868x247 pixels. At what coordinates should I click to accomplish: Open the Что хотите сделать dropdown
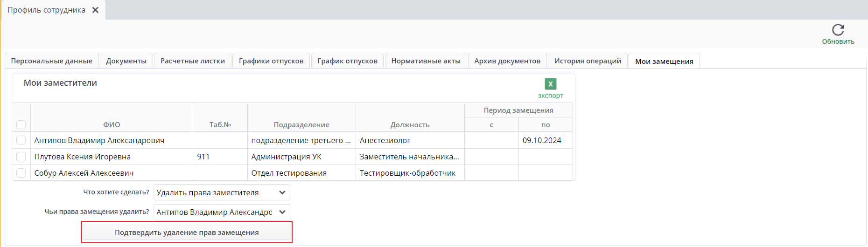click(222, 192)
